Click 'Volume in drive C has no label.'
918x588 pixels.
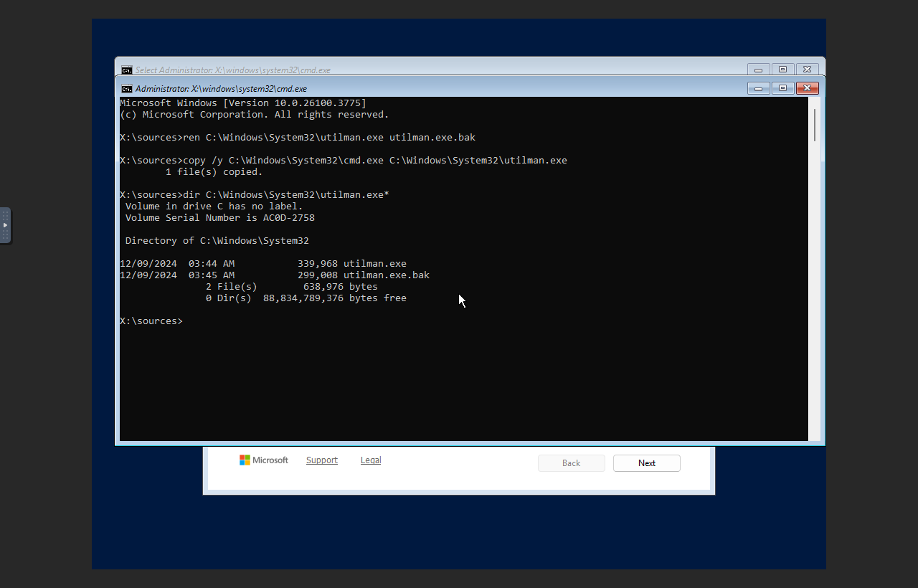214,207
